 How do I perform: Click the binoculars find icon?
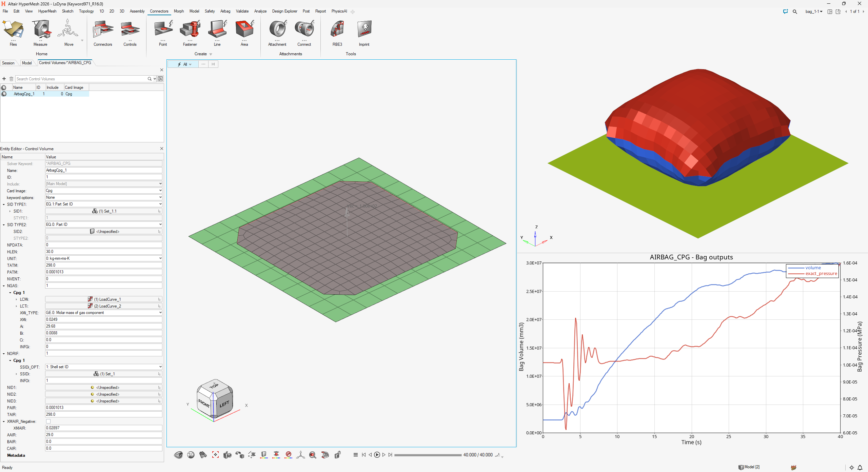click(x=203, y=455)
